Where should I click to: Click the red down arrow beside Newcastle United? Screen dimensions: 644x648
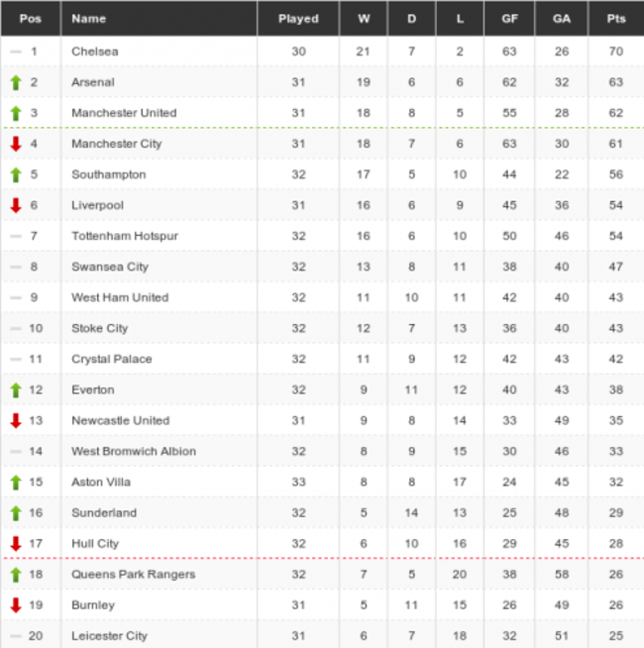(15, 421)
